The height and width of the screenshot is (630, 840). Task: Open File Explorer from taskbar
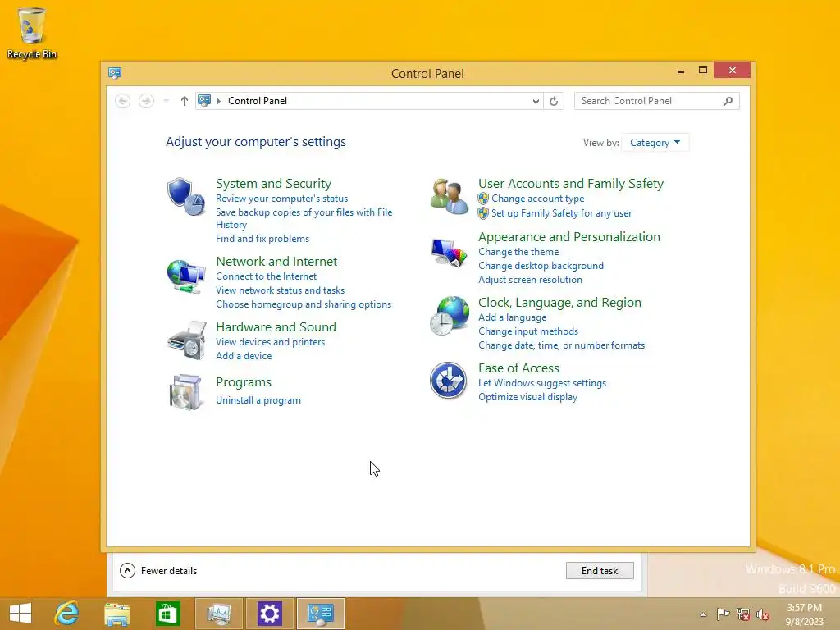pyautogui.click(x=116, y=614)
